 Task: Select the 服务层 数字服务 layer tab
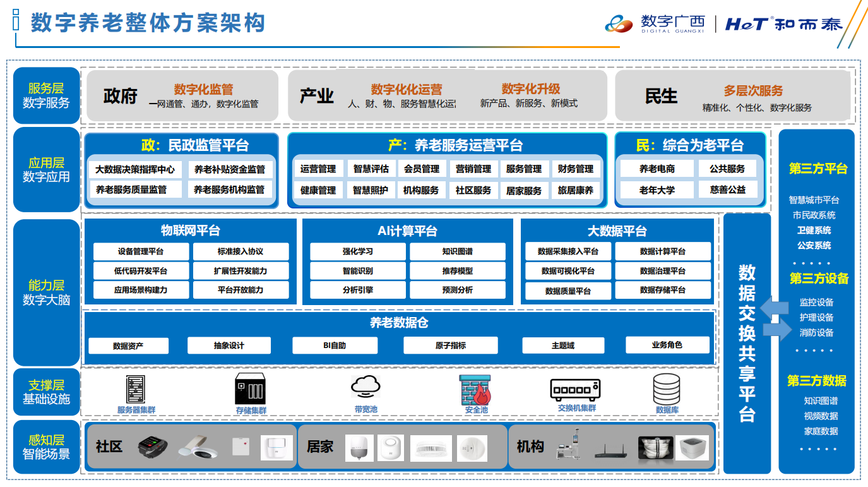click(46, 95)
